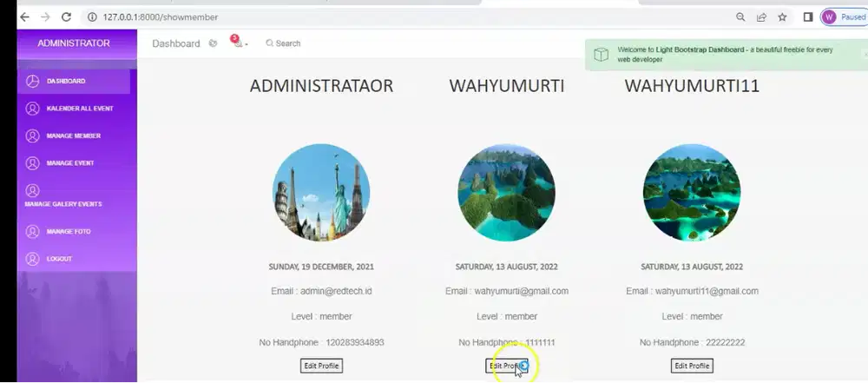Click the box icon in the welcome notification
This screenshot has height=383, width=868.
(x=602, y=55)
